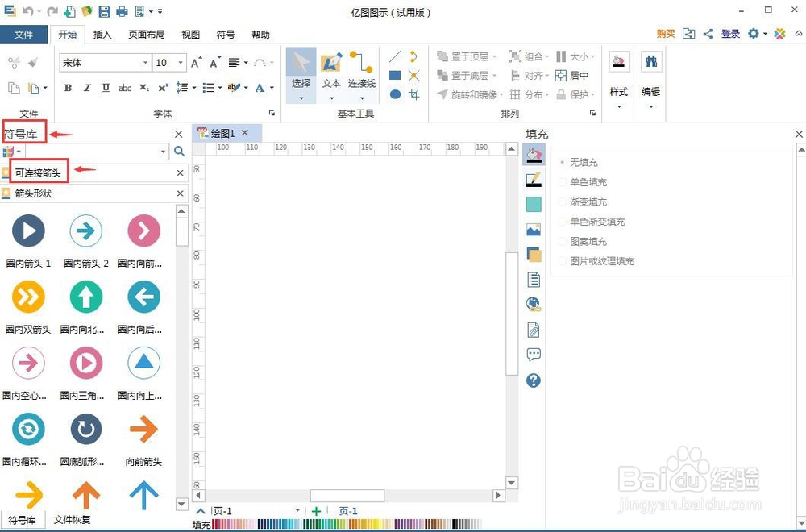Open the comment panel in the right sidebar
Image resolution: width=806 pixels, height=532 pixels.
(x=534, y=355)
